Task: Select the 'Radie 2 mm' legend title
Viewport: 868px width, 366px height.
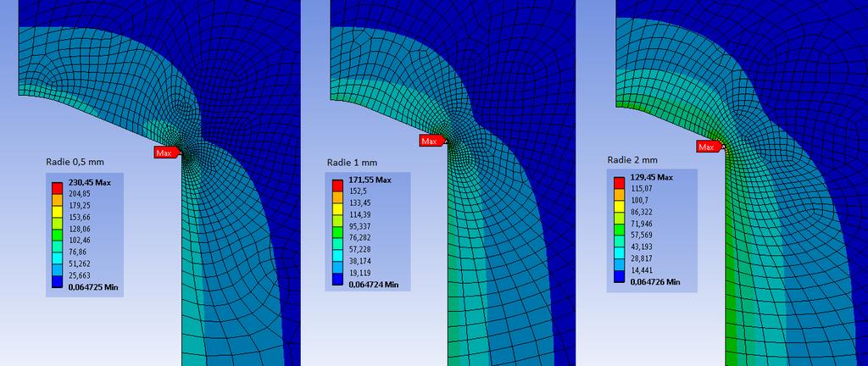Action: click(x=632, y=160)
